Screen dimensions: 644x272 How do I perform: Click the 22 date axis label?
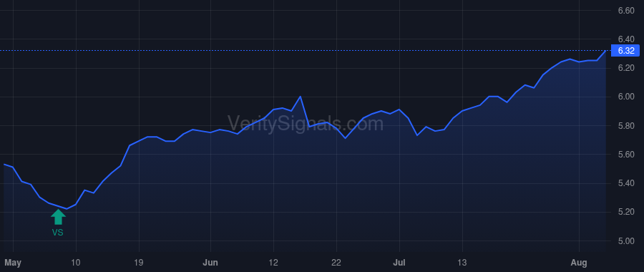(x=336, y=263)
